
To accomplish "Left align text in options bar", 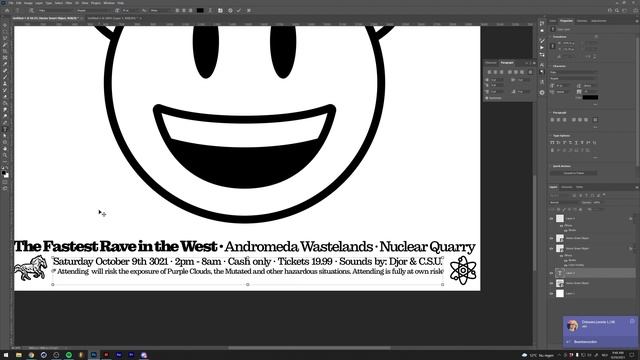I will point(177,10).
